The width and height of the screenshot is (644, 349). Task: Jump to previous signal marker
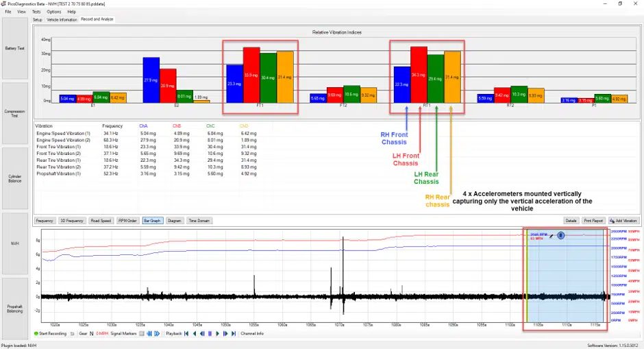pyautogui.click(x=149, y=334)
